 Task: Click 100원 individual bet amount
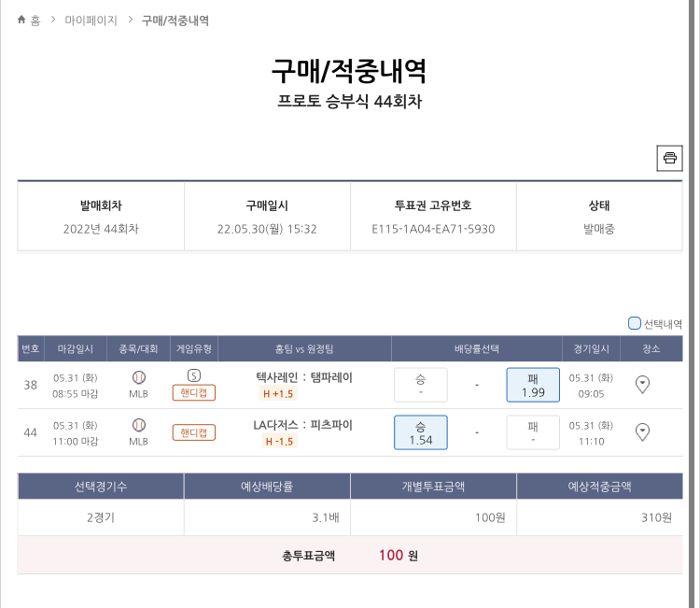tap(490, 517)
